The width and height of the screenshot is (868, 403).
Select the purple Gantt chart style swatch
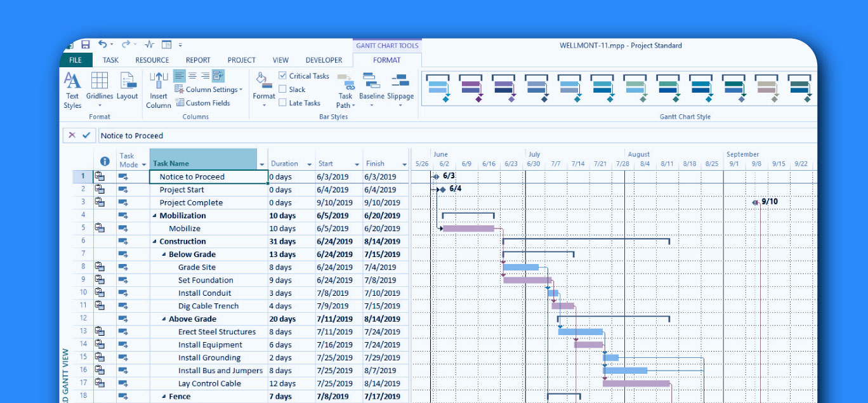(x=471, y=88)
